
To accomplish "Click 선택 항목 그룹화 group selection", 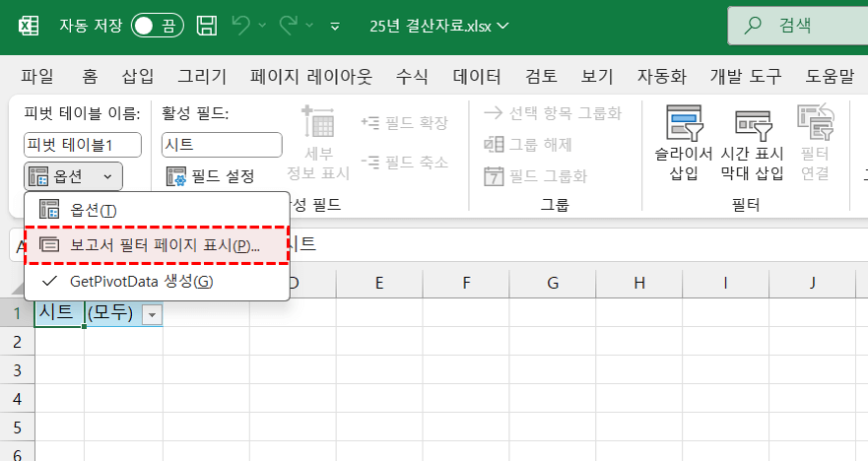I will point(553,113).
